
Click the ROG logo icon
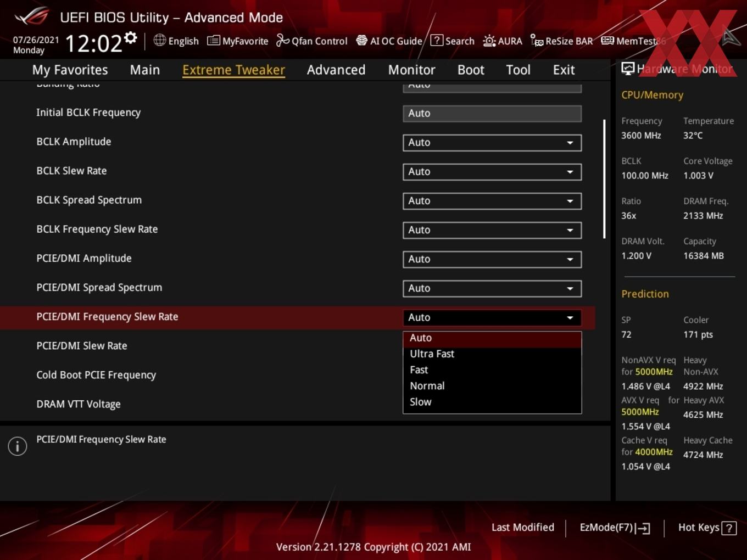point(32,16)
